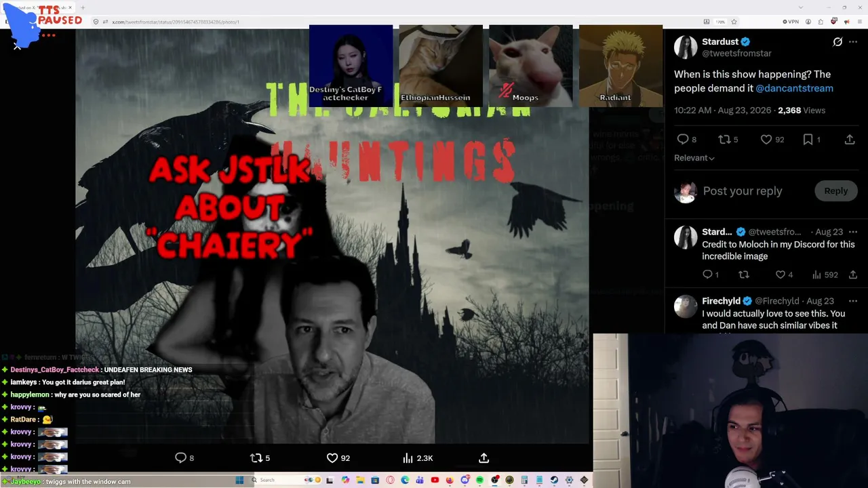Close the photo viewer with the X icon
The width and height of the screenshot is (868, 488).
[x=17, y=46]
